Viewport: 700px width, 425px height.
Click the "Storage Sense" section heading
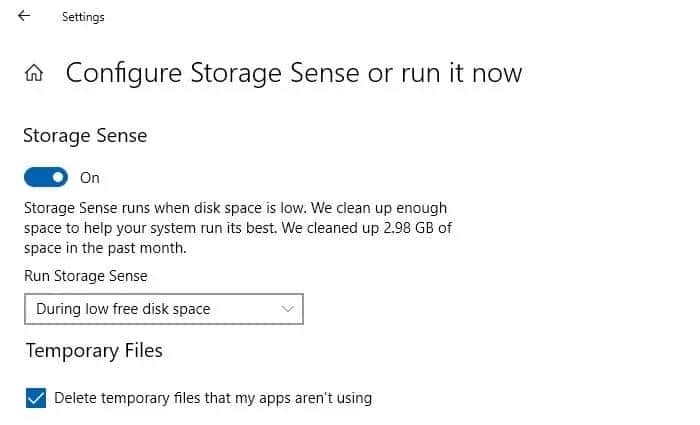click(85, 136)
